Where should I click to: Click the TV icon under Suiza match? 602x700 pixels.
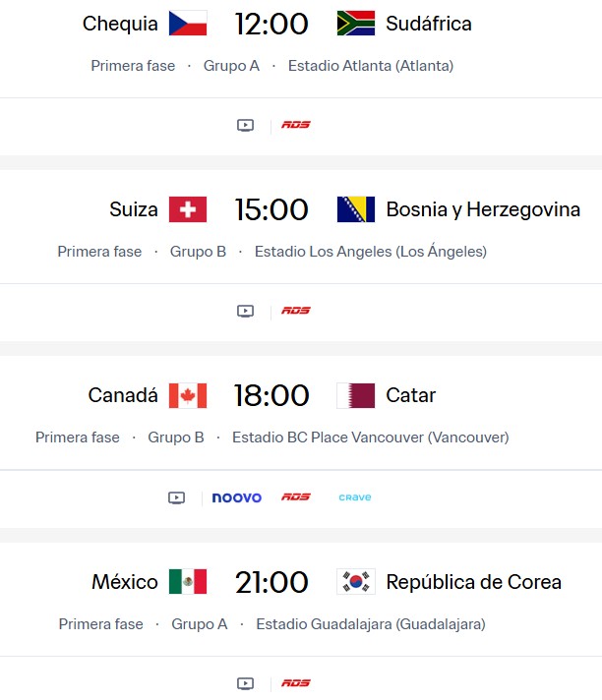coord(245,311)
